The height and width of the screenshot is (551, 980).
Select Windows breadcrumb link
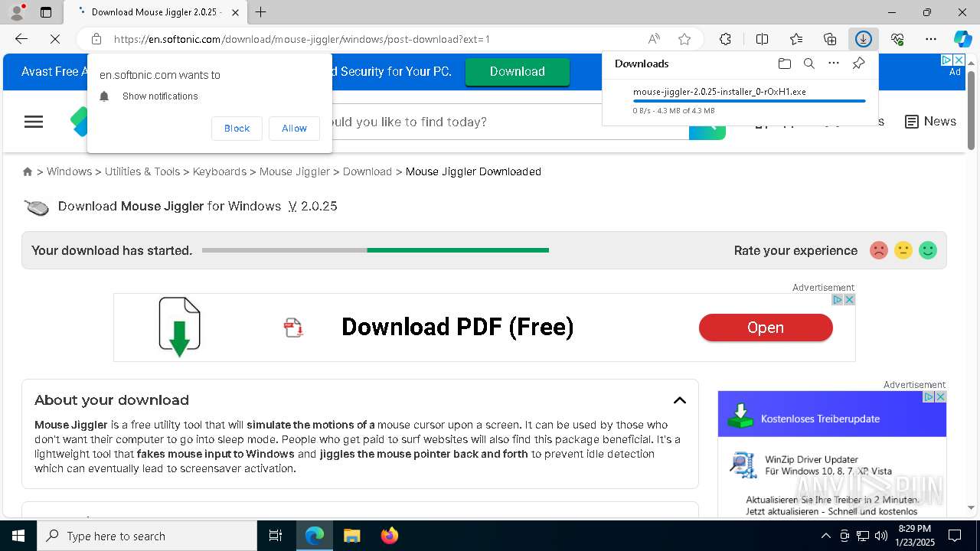(x=69, y=171)
